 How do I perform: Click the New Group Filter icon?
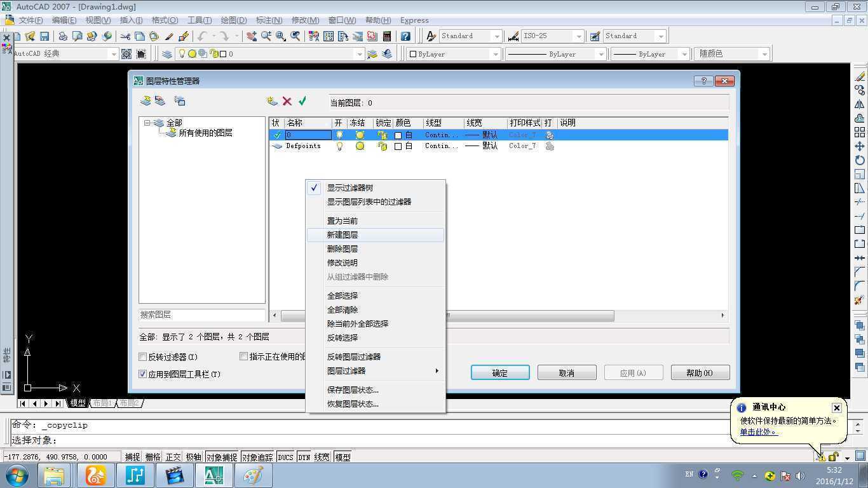[x=160, y=101]
